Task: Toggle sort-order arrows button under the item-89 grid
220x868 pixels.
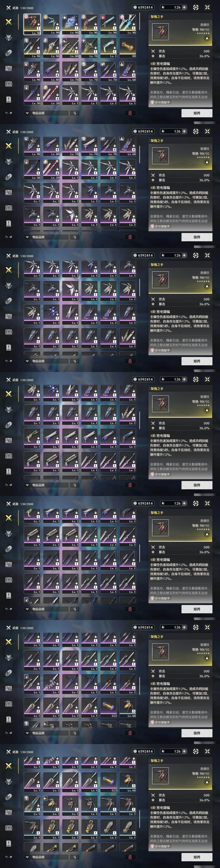Action: 75,113
